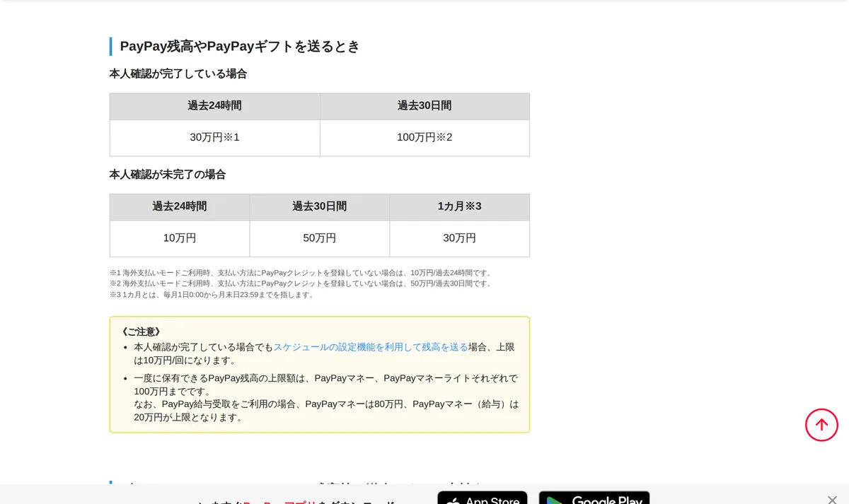Click 過去30日間 header in the verified table
The image size is (849, 504).
[424, 106]
